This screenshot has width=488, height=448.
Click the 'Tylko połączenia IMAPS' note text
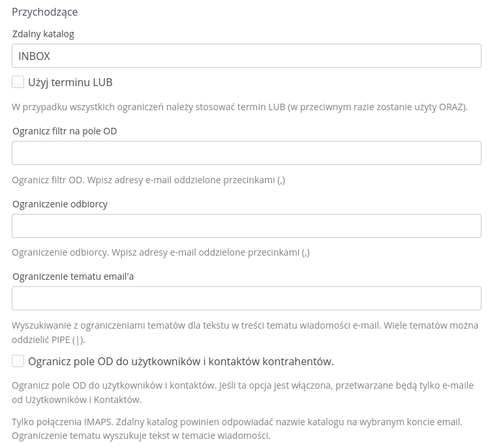tap(237, 428)
